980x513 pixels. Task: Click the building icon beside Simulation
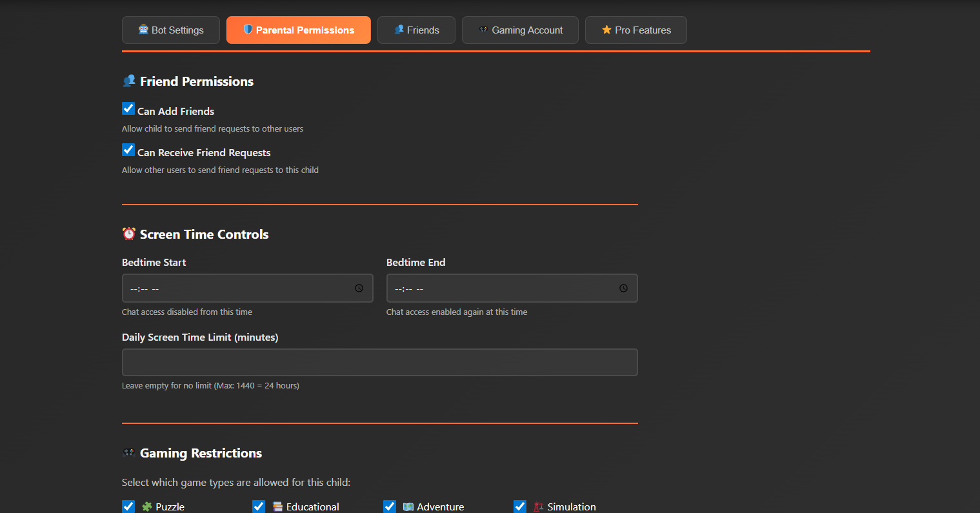click(x=539, y=507)
